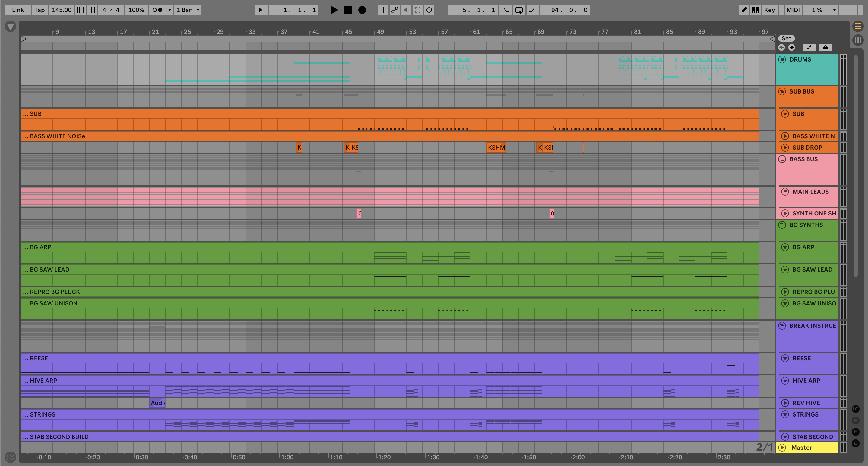Click the tempo field showing 145.00
Image resolution: width=868 pixels, height=466 pixels.
pyautogui.click(x=61, y=10)
